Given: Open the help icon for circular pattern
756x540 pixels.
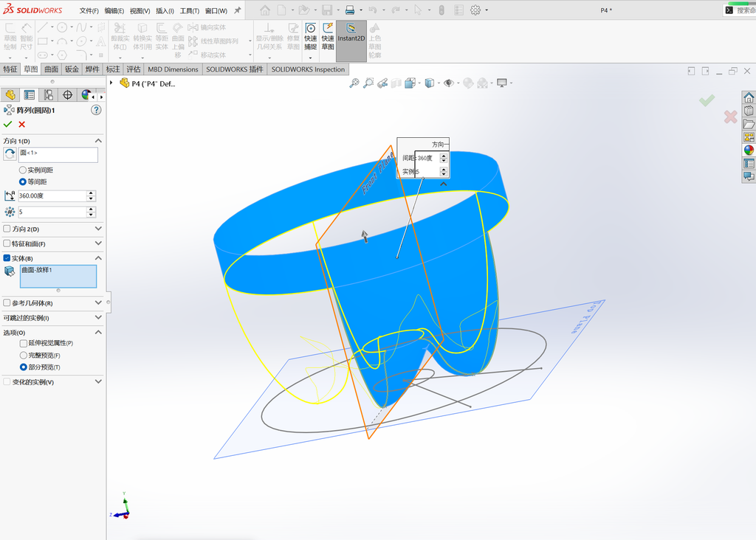Looking at the screenshot, I should [97, 110].
